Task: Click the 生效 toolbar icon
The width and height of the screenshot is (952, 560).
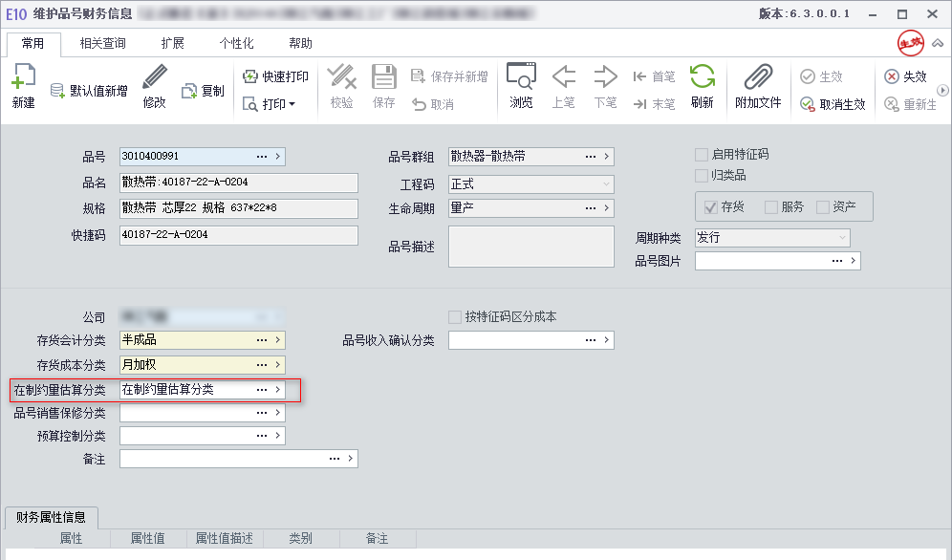Action: click(x=808, y=76)
